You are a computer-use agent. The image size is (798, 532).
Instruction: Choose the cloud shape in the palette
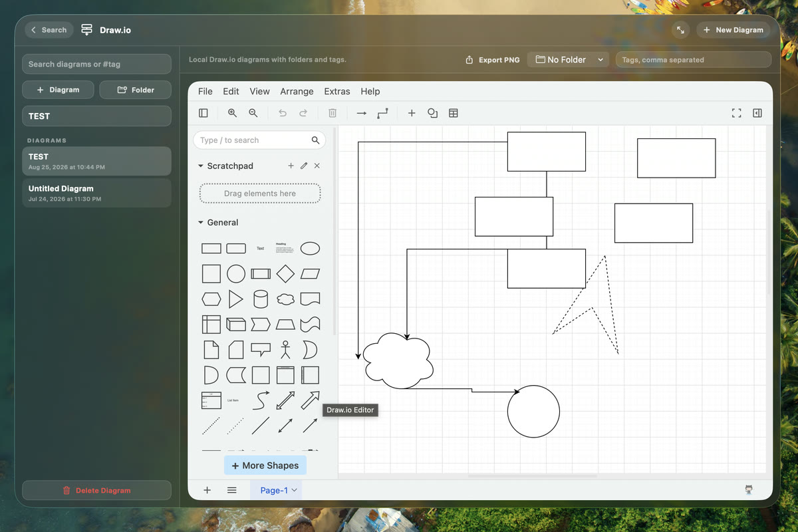[x=285, y=299]
